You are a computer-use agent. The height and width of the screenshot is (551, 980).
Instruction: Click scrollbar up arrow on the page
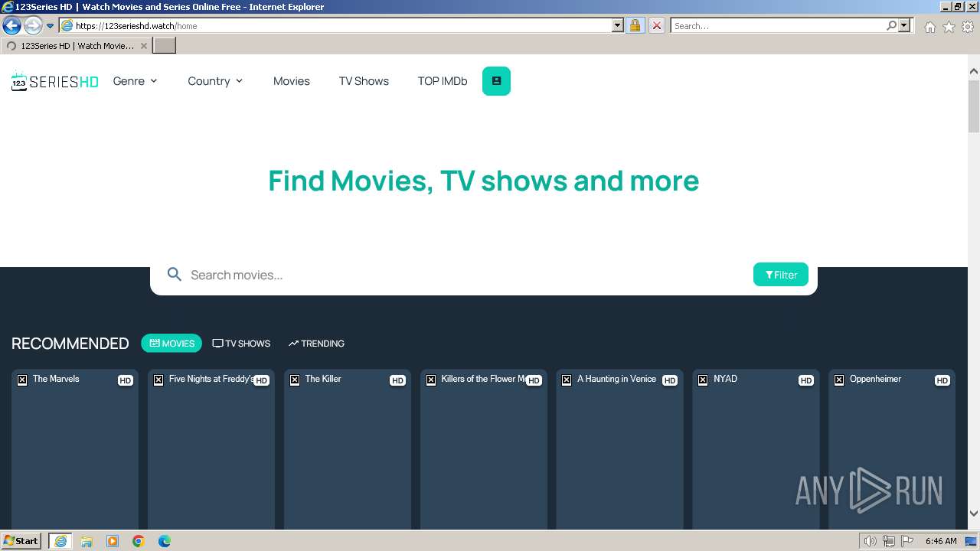coord(974,71)
